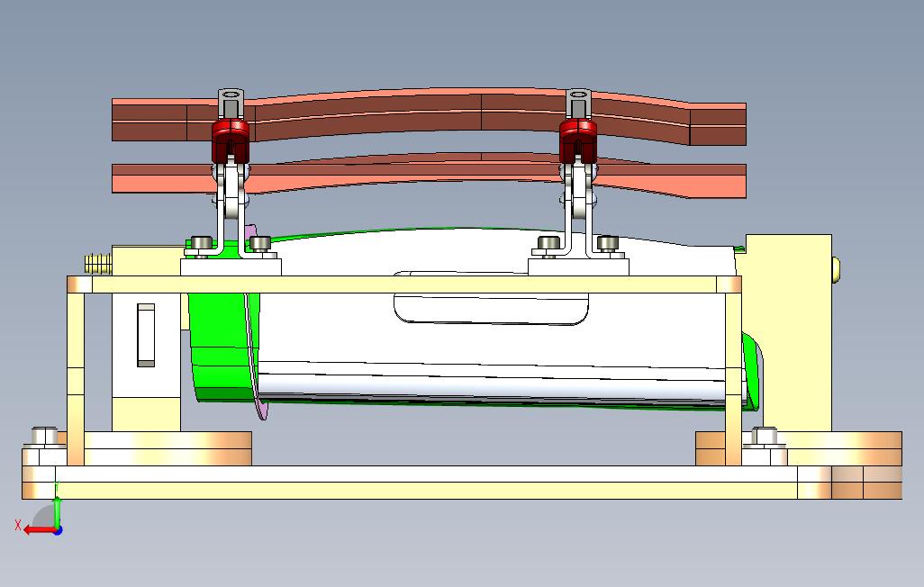The width and height of the screenshot is (924, 587).
Task: Click the oblong slot in the white part
Action: pyautogui.click(x=491, y=298)
